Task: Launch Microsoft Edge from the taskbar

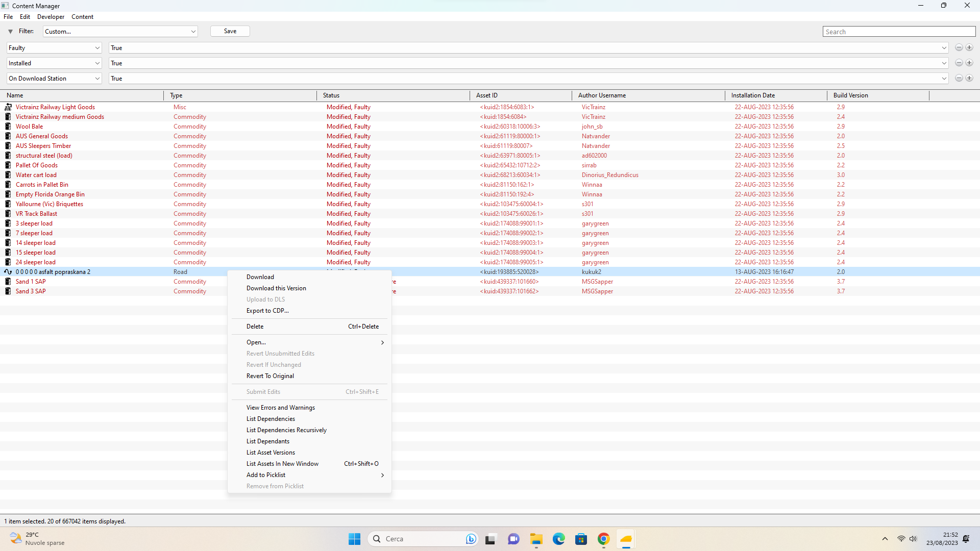Action: click(559, 539)
